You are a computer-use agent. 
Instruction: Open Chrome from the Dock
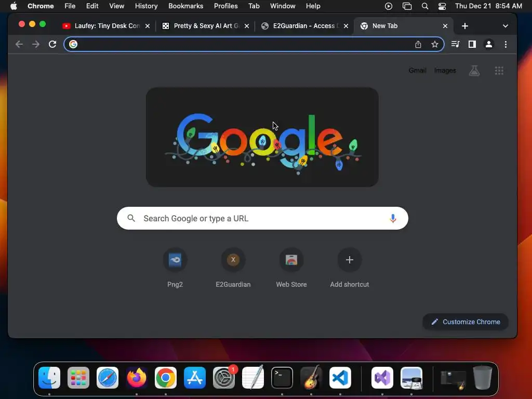click(x=166, y=378)
